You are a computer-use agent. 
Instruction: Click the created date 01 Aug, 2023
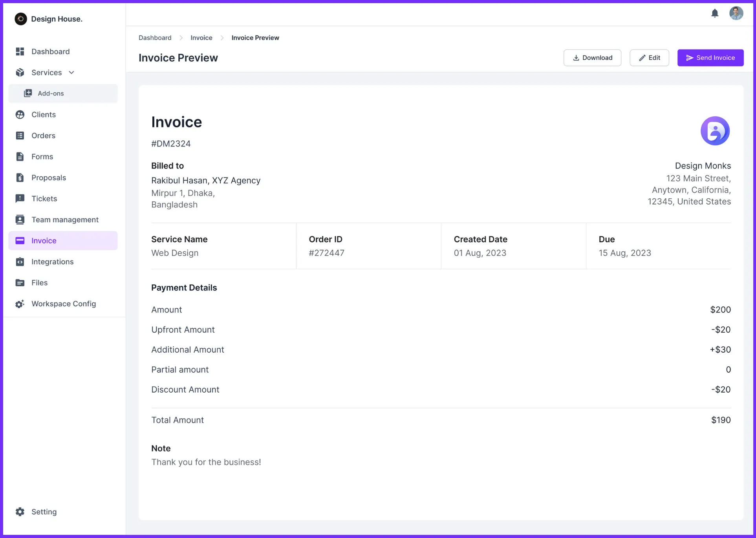click(x=480, y=253)
